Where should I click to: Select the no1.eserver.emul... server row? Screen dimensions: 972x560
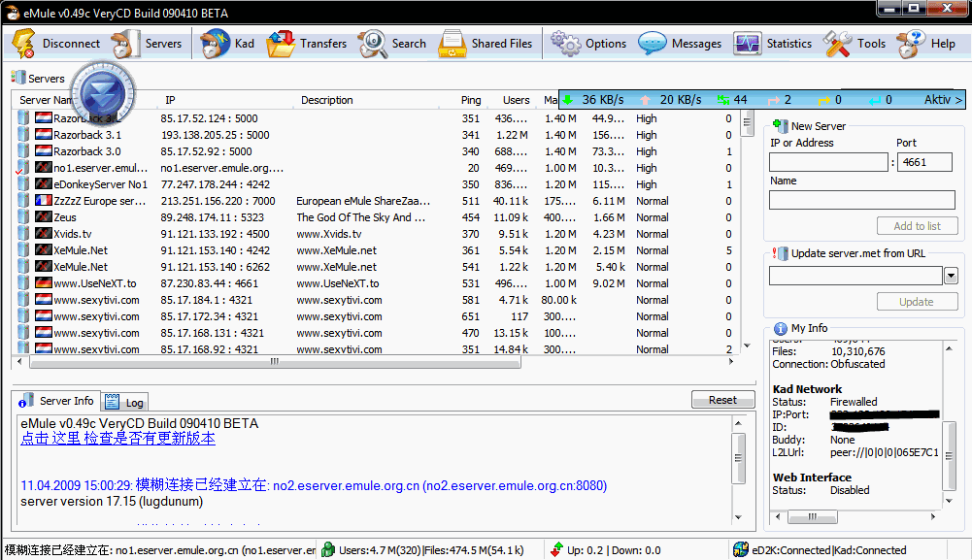click(x=375, y=168)
